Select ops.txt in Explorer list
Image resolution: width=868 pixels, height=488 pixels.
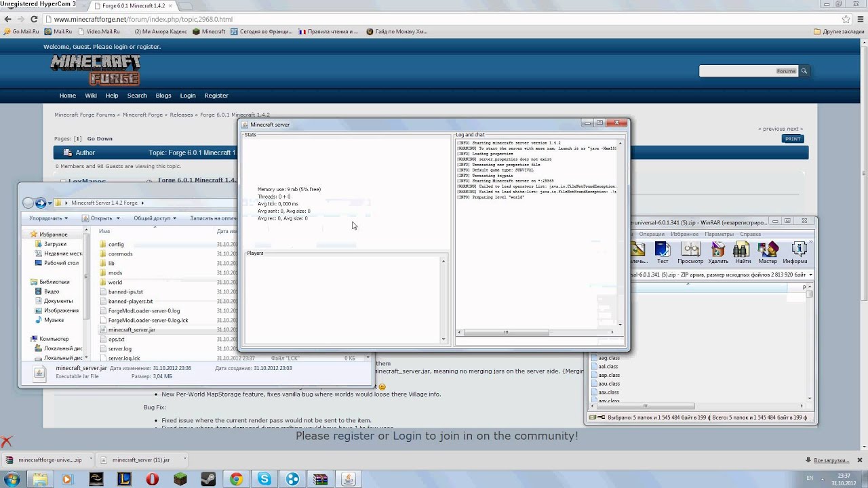point(117,339)
